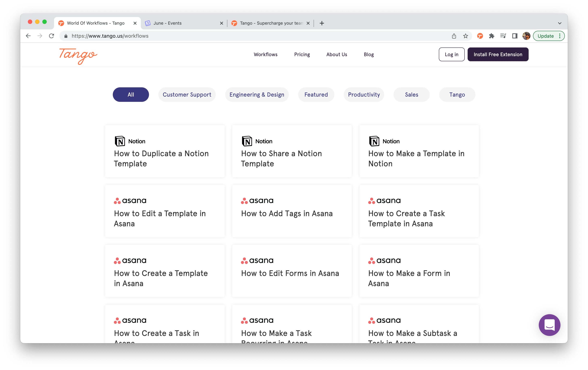This screenshot has height=370, width=588.
Task: Click the Asana logo on Add Tags card
Action: tap(257, 201)
